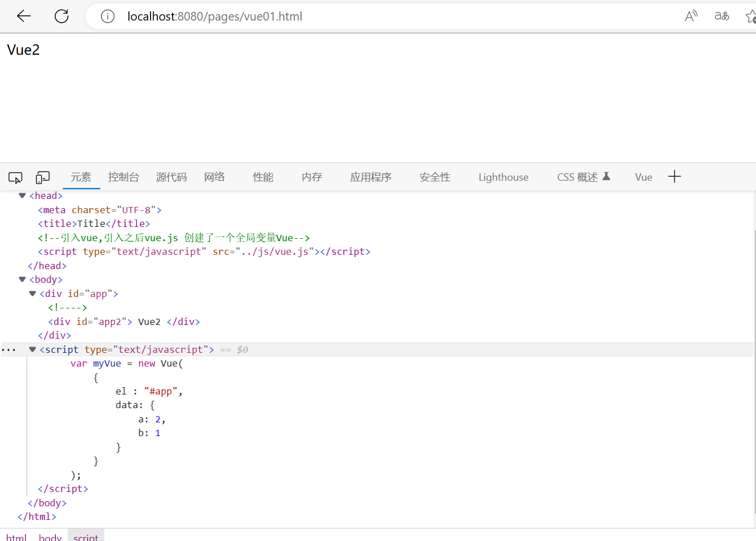Click the Vue2 text on the page
This screenshot has height=541, width=756.
23,50
